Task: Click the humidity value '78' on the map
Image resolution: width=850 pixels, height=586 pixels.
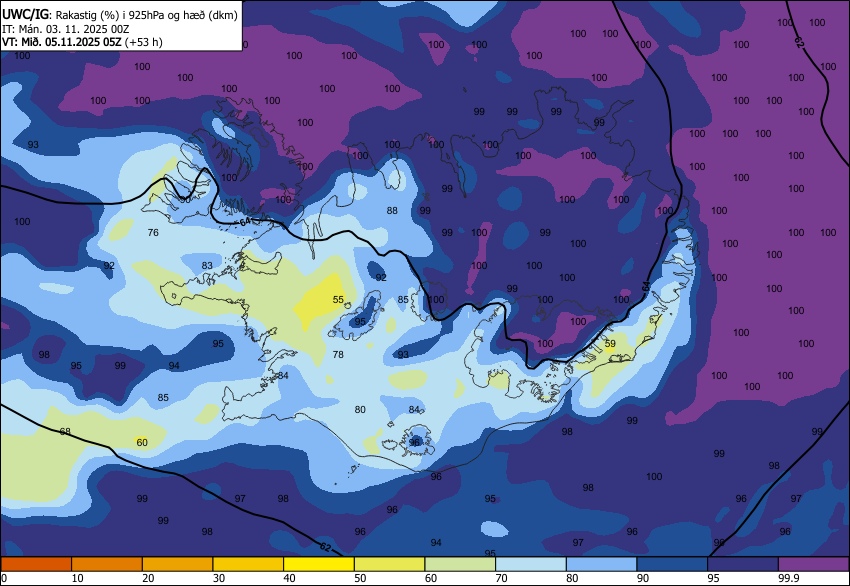Action: pos(338,355)
